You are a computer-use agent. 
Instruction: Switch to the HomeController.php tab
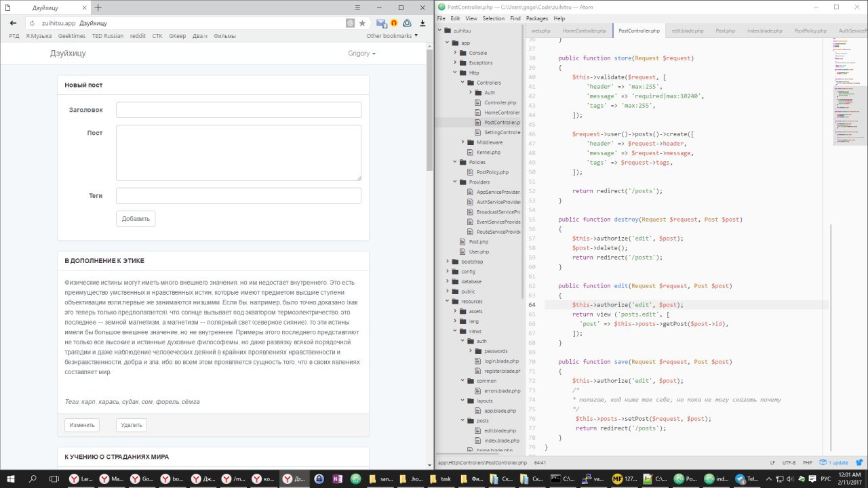[x=584, y=31]
